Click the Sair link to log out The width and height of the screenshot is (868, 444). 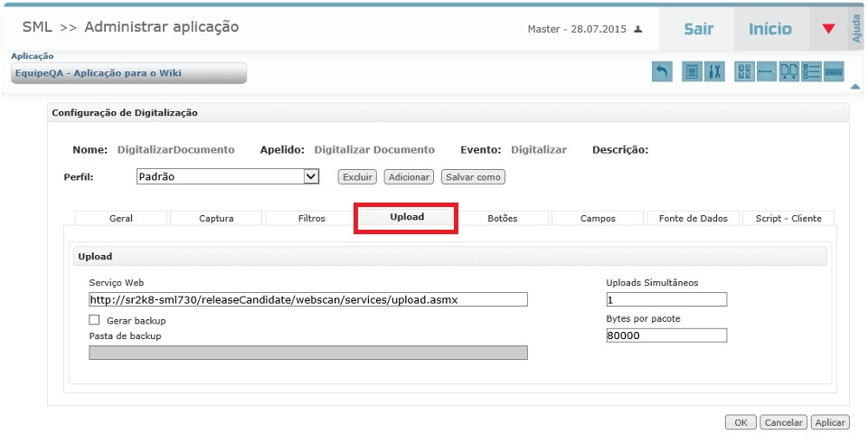click(x=698, y=29)
